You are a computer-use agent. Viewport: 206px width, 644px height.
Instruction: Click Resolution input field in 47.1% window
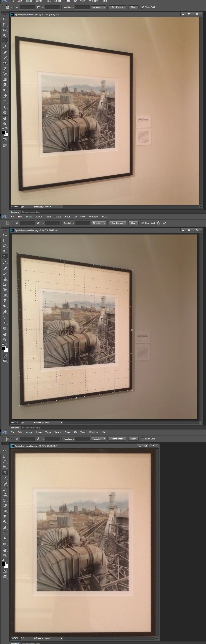[x=82, y=7]
